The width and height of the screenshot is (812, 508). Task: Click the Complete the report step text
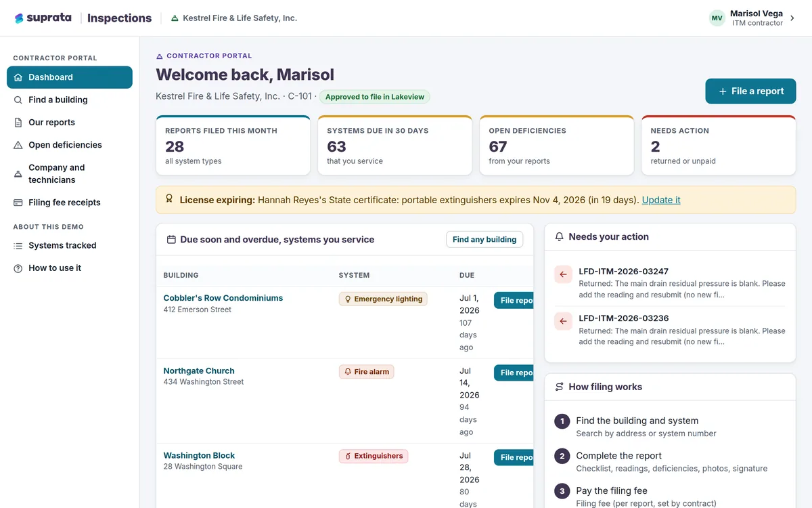[619, 456]
